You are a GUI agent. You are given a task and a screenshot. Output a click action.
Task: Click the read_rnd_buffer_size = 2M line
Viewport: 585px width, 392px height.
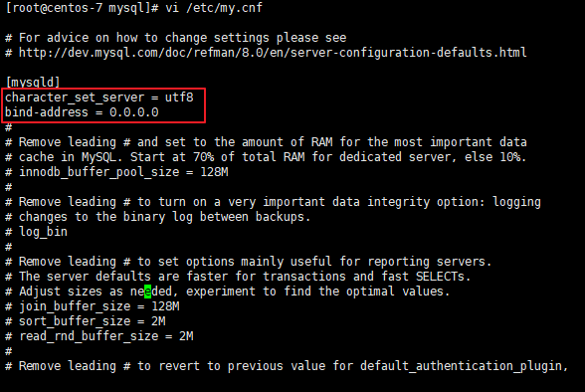point(99,336)
